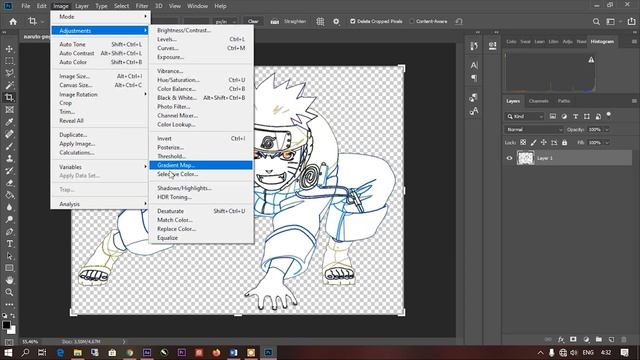Toggle lock all padlock icon

pyautogui.click(x=564, y=142)
